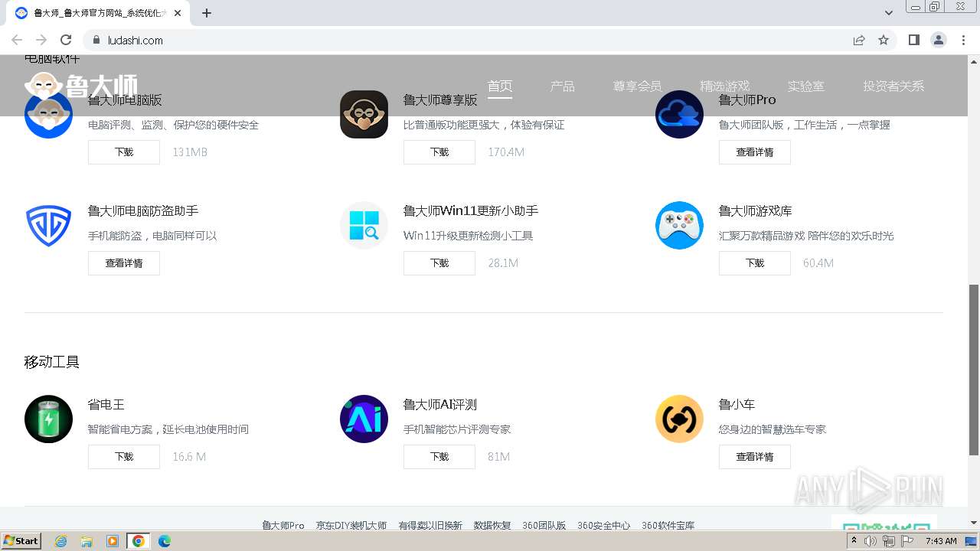Screen dimensions: 980x551
Task: Click the 鲁大师 logo in the header
Action: click(81, 86)
